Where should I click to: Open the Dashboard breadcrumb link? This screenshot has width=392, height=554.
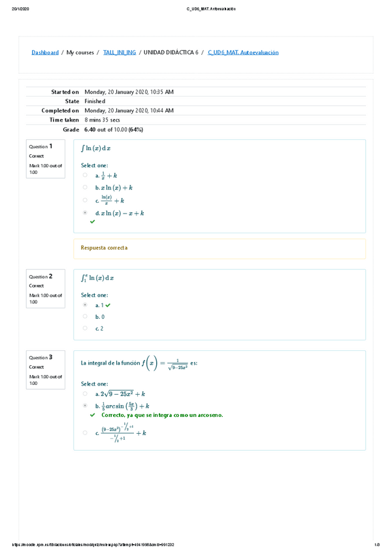click(x=45, y=52)
